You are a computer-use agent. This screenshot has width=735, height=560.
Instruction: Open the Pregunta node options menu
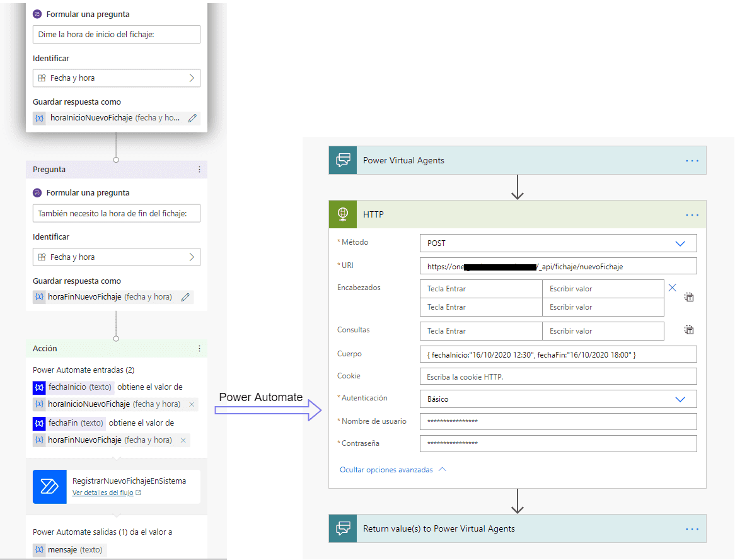pyautogui.click(x=199, y=169)
